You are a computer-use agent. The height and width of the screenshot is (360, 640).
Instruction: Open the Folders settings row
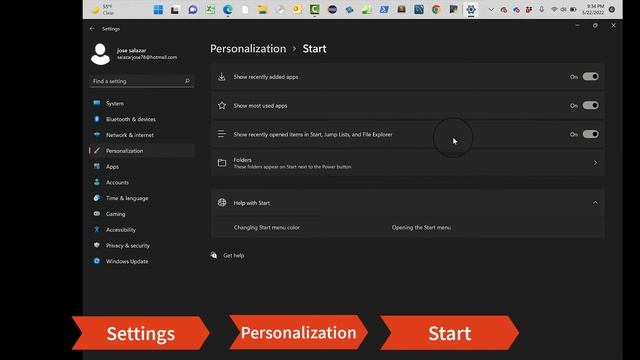point(408,163)
